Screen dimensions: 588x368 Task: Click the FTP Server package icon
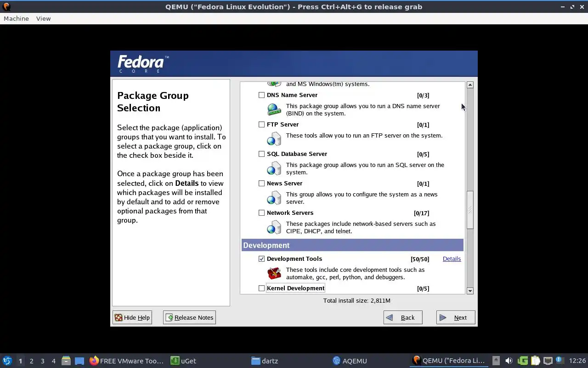(274, 139)
